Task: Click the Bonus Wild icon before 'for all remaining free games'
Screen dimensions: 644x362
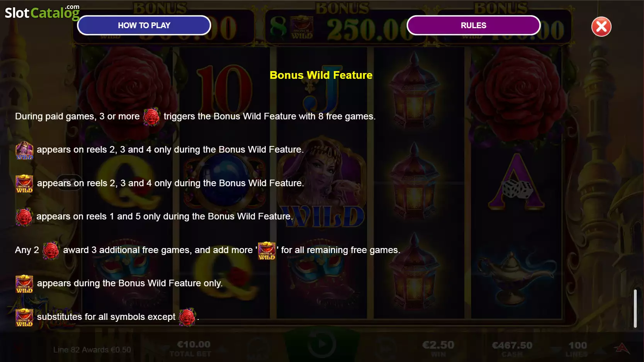Action: point(267,251)
